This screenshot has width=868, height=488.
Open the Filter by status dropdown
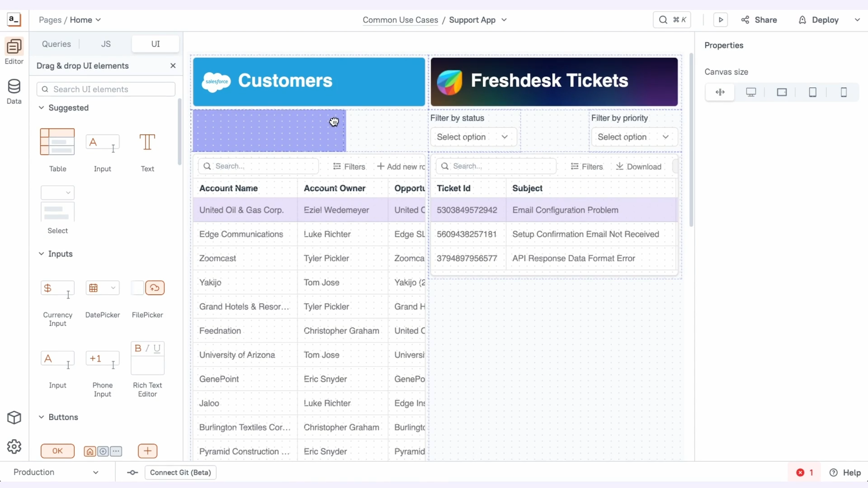473,137
